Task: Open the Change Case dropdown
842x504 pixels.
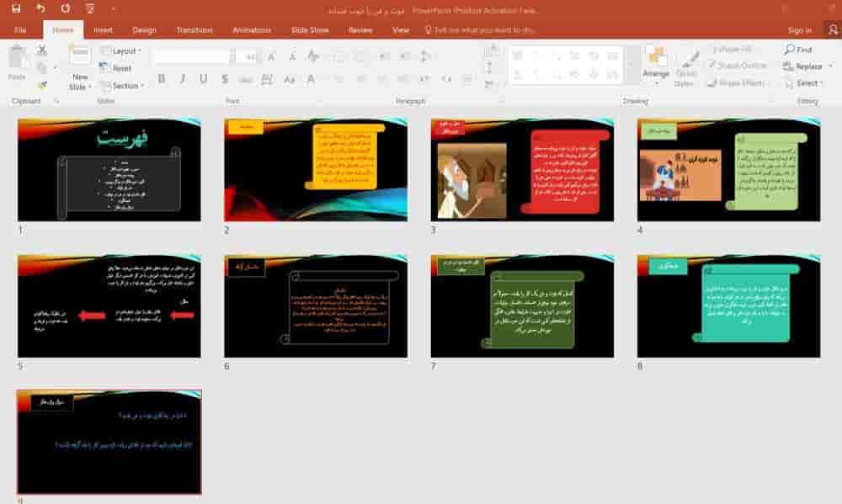Action: (x=290, y=79)
